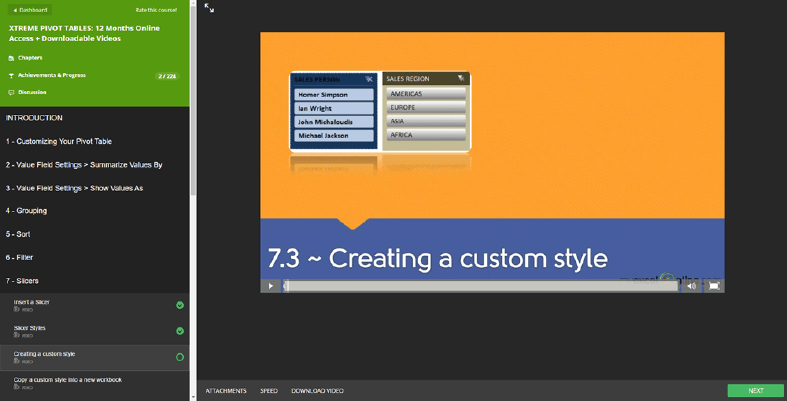Mute the video volume
The width and height of the screenshot is (787, 401).
coord(692,286)
